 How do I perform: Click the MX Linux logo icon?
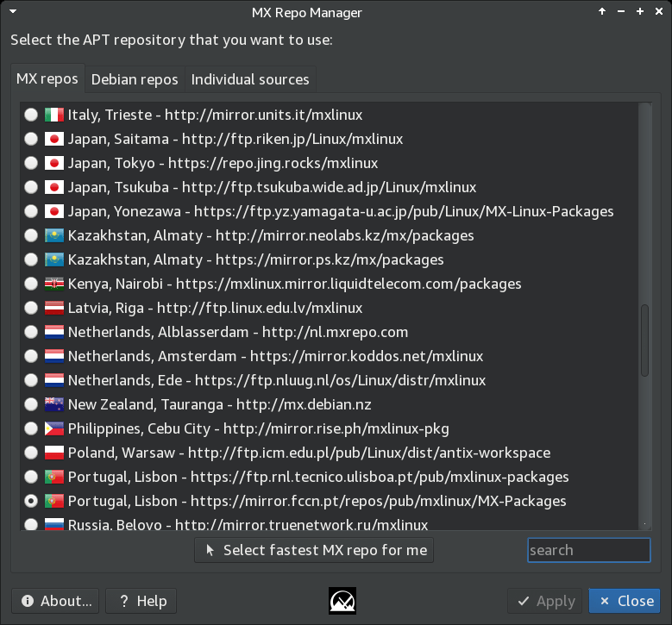pos(342,601)
